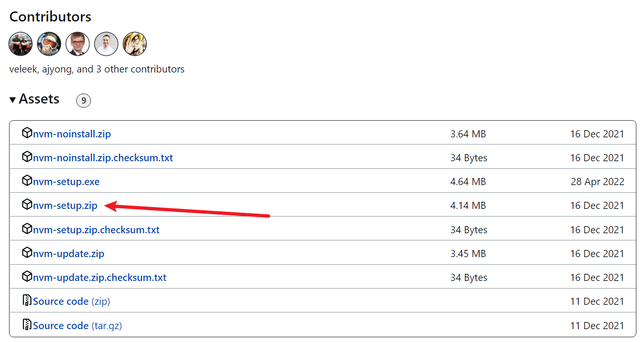The width and height of the screenshot is (644, 342).
Task: Click package icon beside nvm-update.zip.checksum.txt
Action: pos(27,277)
